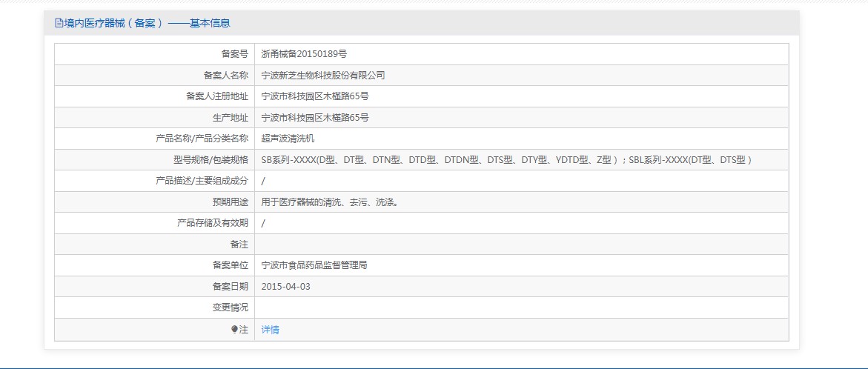Select the 产品描述/主要组成成分 label
The width and height of the screenshot is (868, 369).
(x=202, y=181)
